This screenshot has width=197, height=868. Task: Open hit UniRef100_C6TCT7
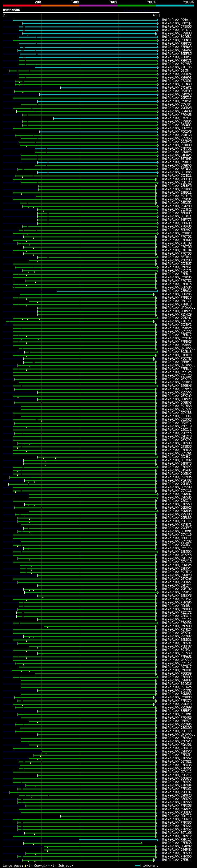pyautogui.click(x=177, y=30)
